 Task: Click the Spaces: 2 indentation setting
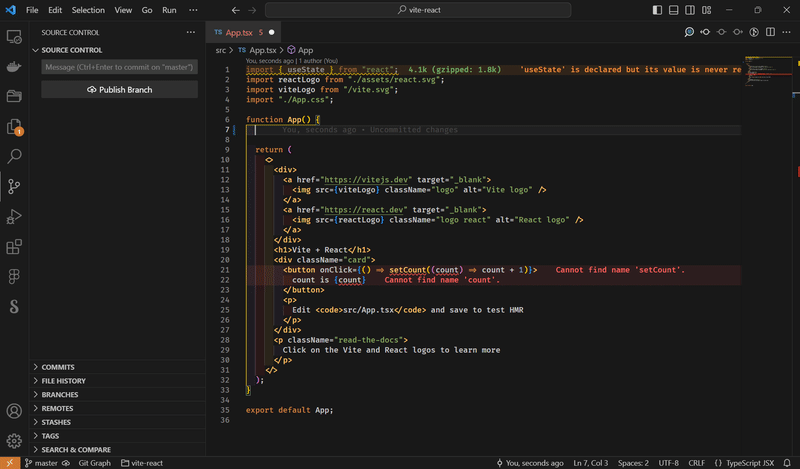coord(633,463)
